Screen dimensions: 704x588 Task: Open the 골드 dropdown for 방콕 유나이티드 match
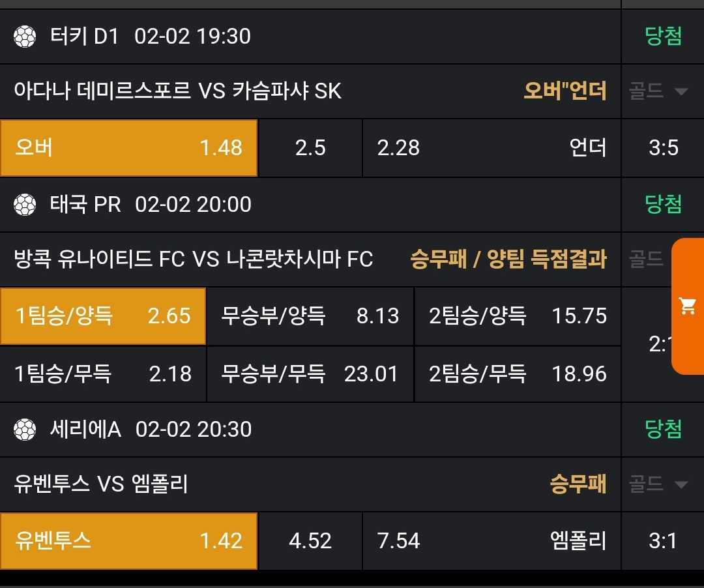(647, 259)
